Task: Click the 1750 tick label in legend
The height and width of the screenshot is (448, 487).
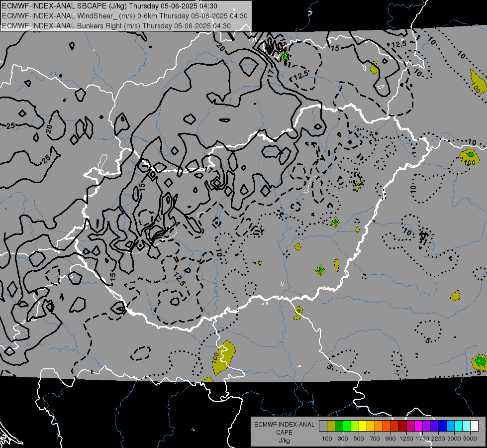Action: 422,439
